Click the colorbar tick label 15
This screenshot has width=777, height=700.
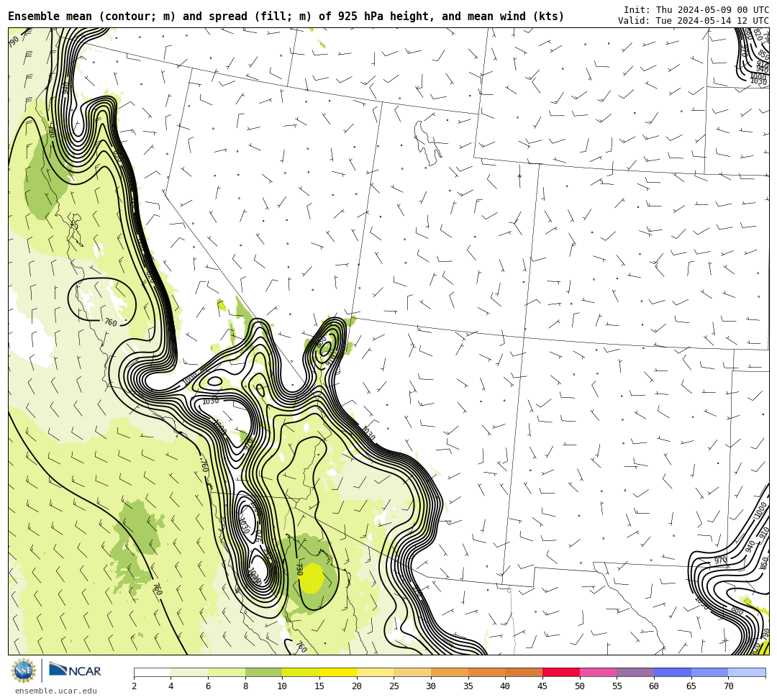coord(319,686)
